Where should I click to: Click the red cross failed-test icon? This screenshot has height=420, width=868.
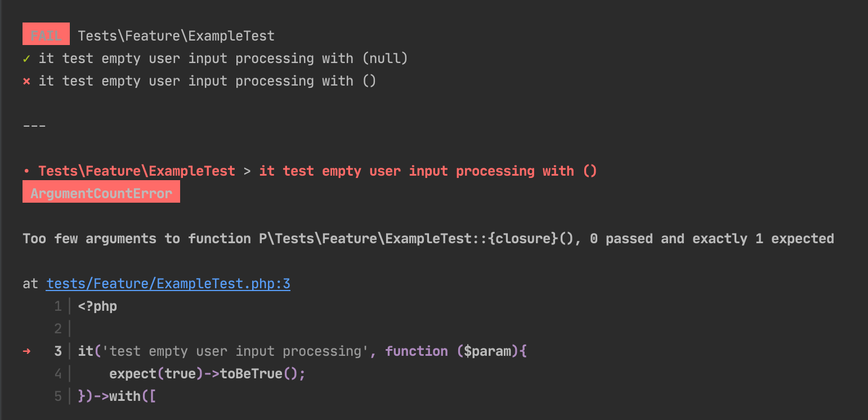pyautogui.click(x=26, y=81)
